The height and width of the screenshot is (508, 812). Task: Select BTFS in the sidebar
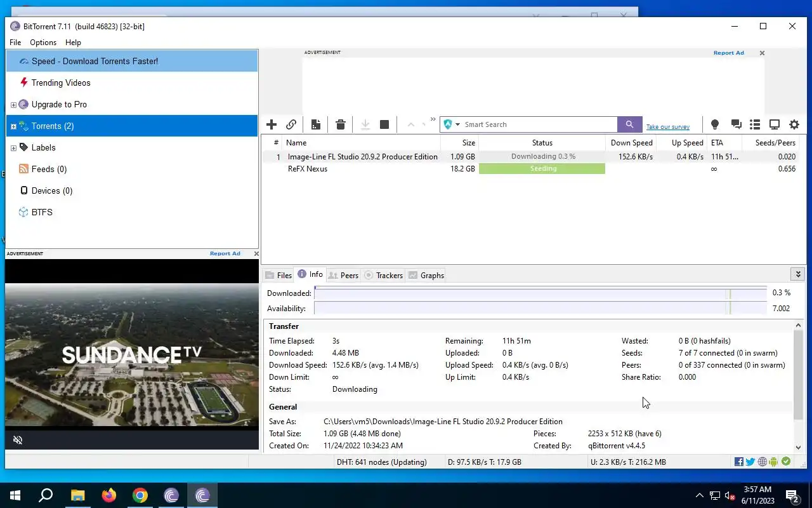(x=42, y=212)
